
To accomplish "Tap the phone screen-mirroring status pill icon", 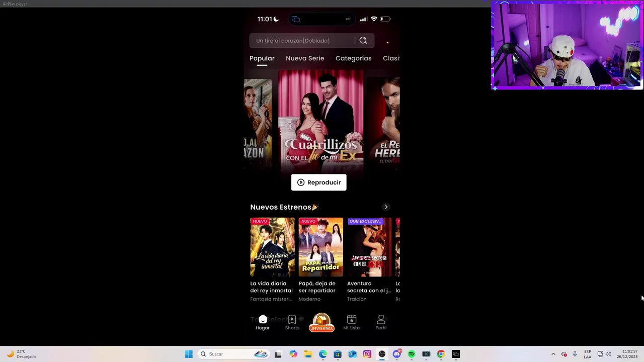I will click(296, 19).
